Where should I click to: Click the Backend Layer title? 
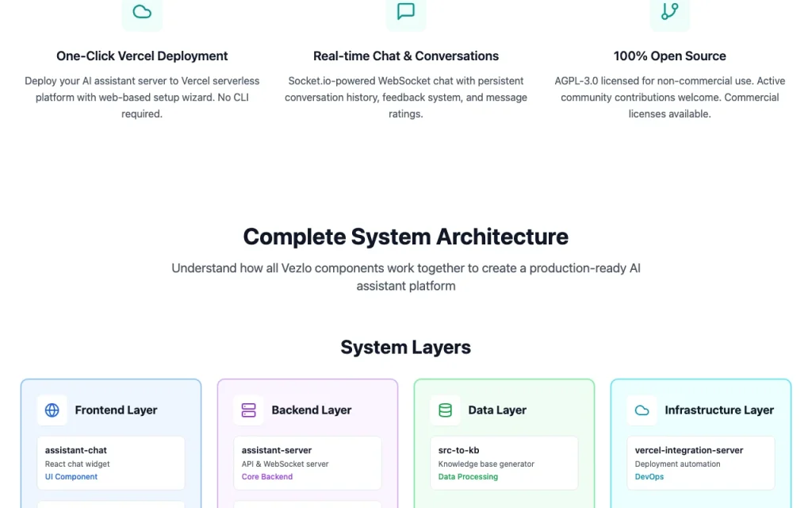(311, 410)
